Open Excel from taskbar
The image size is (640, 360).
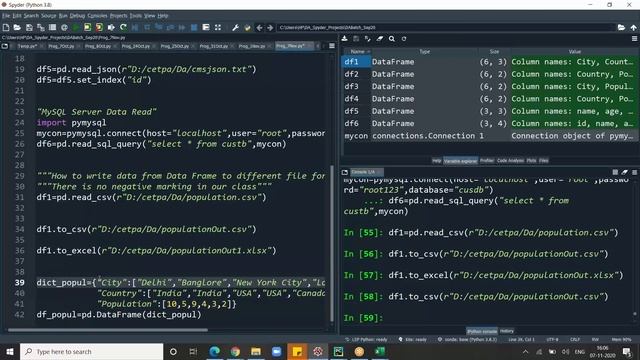[x=380, y=351]
